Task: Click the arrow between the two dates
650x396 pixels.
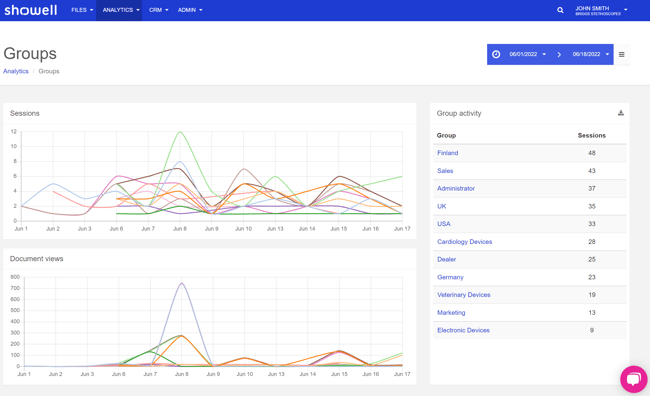Action: click(x=559, y=54)
